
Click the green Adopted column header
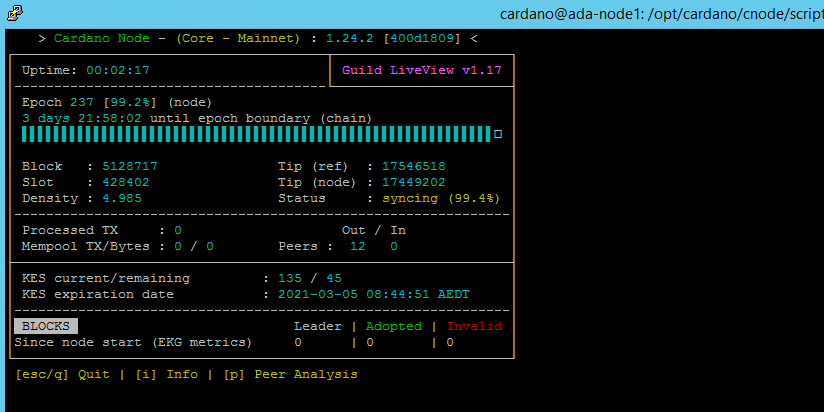click(394, 326)
